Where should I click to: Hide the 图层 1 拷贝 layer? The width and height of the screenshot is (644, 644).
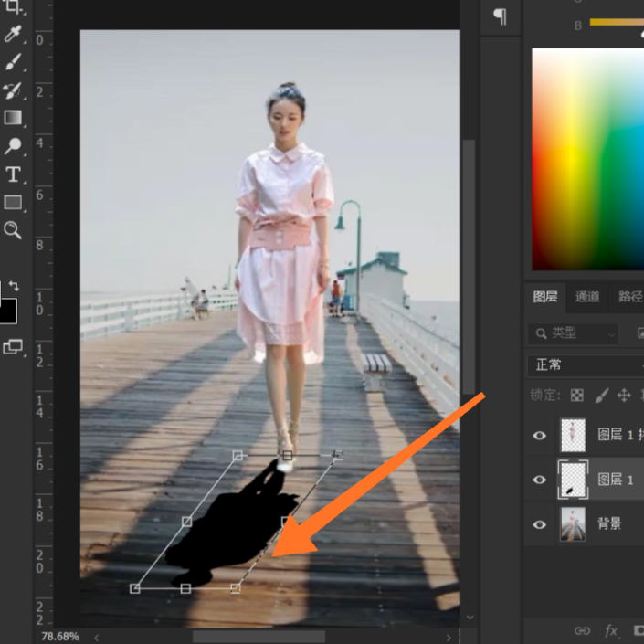pos(539,436)
